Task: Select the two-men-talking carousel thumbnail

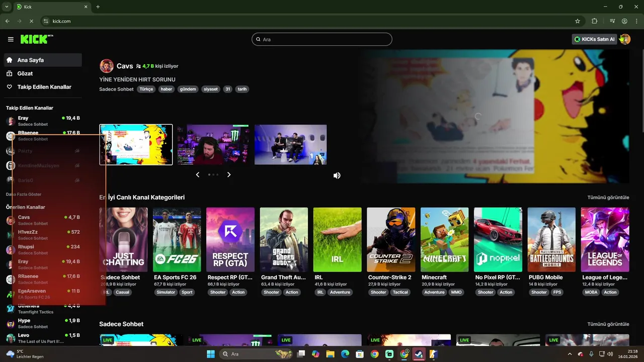Action: point(290,145)
